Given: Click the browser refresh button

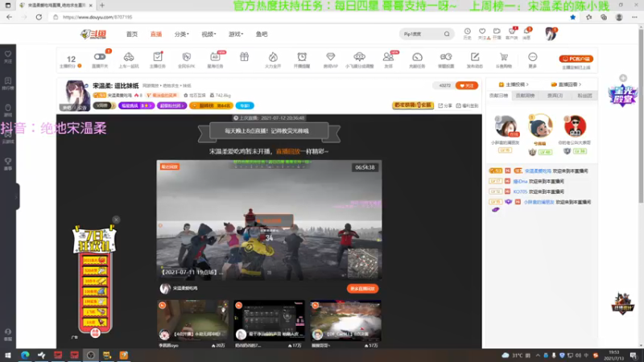Looking at the screenshot, I should click(x=39, y=17).
